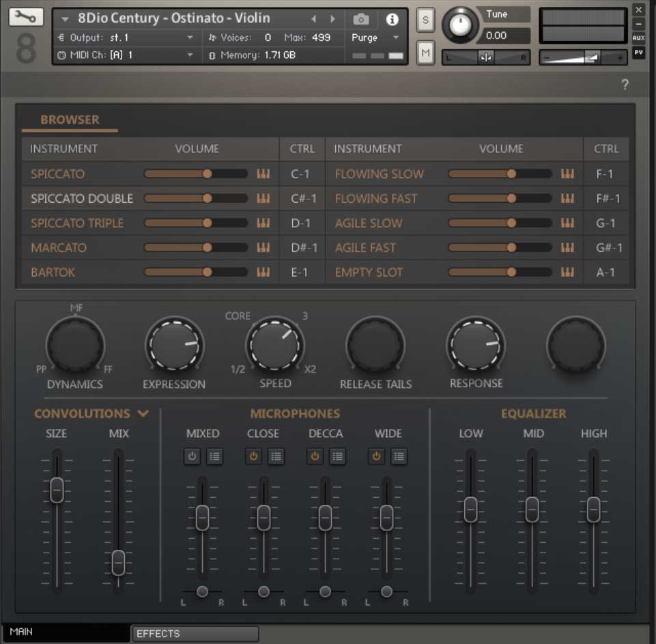Load the next instrument with right arrow

tap(332, 19)
